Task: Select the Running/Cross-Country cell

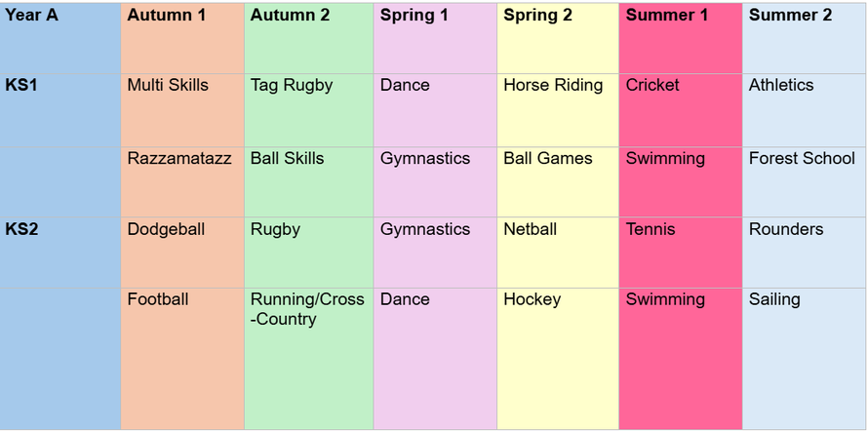Action: (x=307, y=308)
